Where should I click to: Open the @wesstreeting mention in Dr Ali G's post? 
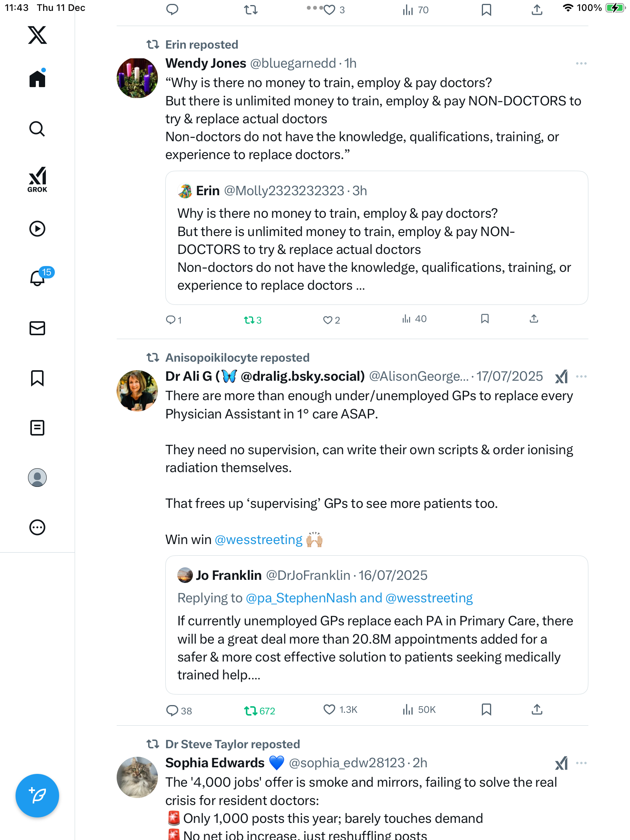click(259, 540)
